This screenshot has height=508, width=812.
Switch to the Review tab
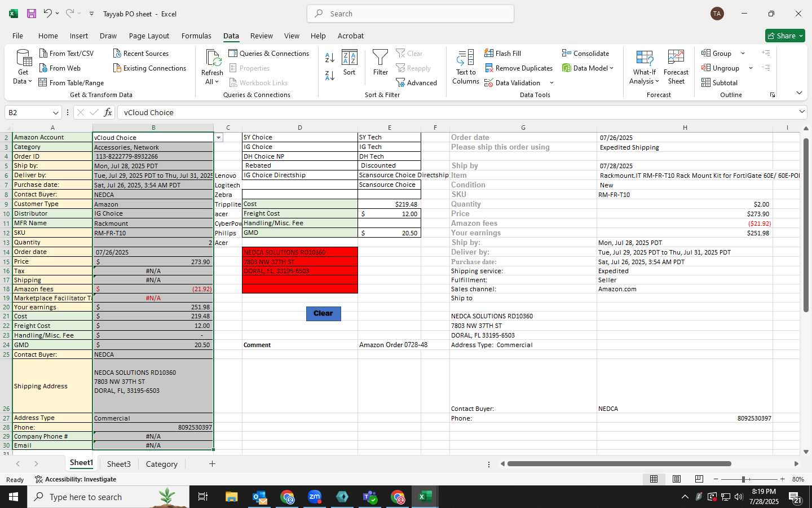[262, 36]
